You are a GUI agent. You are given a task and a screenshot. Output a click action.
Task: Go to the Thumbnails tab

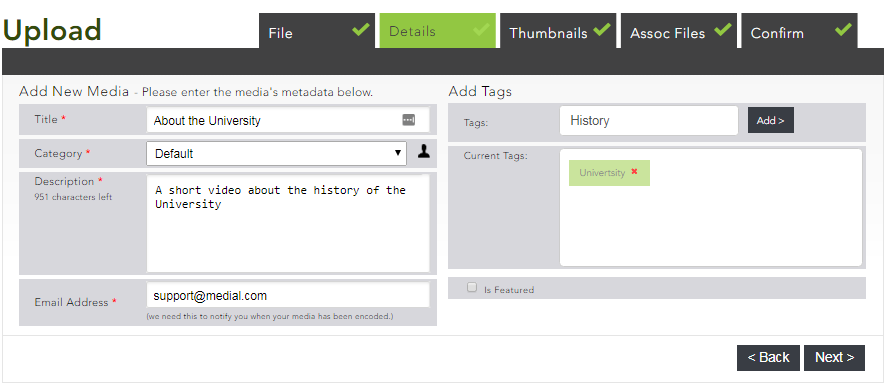pos(558,31)
